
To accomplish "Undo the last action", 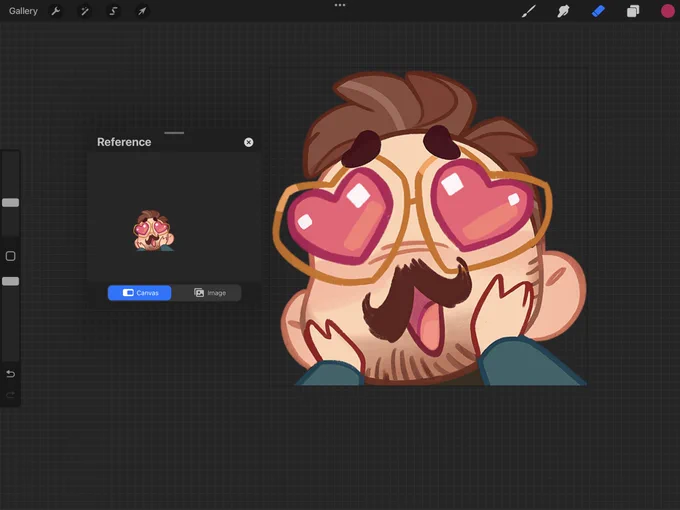I will pos(10,374).
